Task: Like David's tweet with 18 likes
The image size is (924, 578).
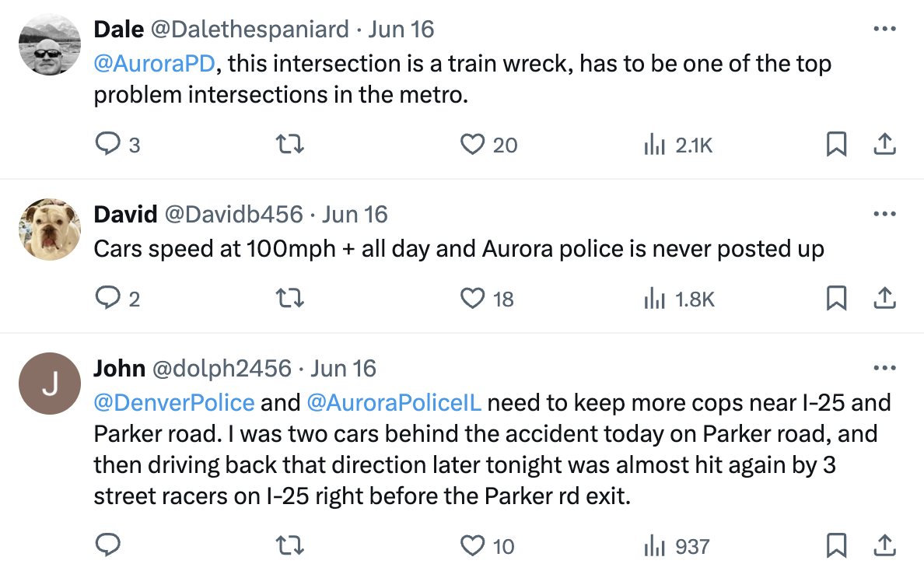Action: pos(473,299)
